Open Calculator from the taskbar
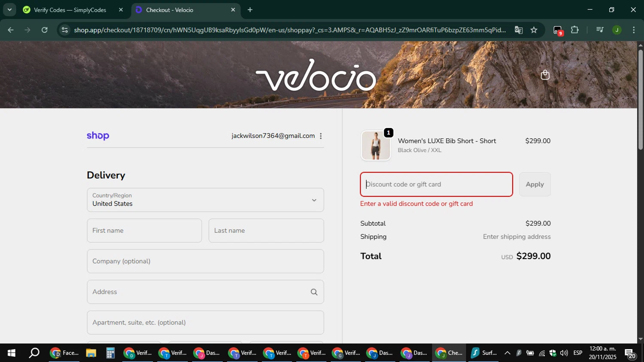 point(110,353)
